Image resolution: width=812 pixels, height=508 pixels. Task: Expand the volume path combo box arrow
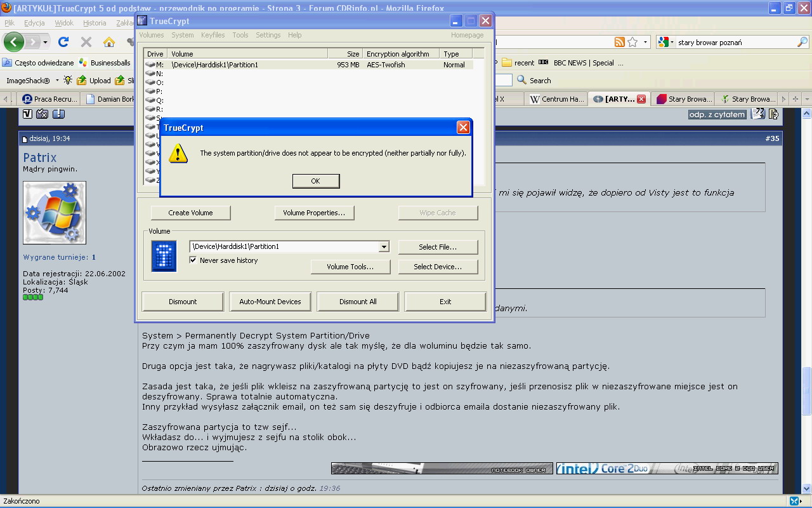(384, 246)
